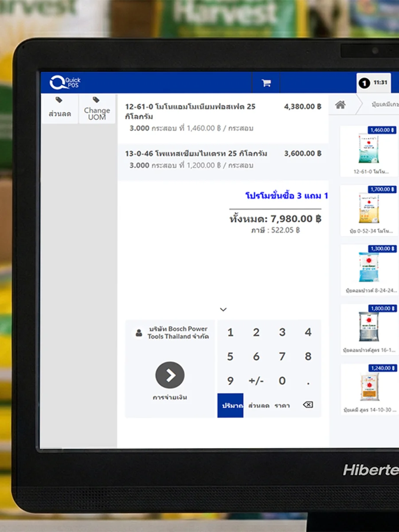Click the Quick POS logo
Viewport: 399px width, 532px height.
[65, 82]
